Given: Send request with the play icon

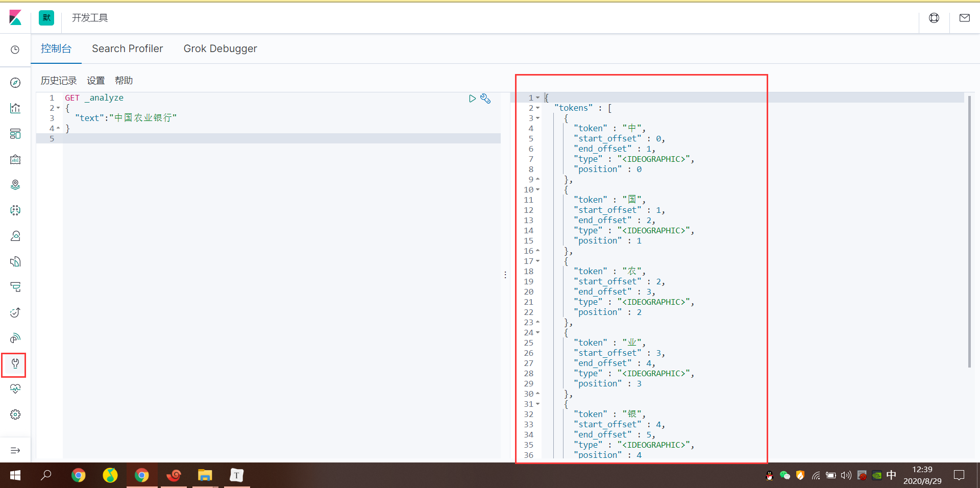Looking at the screenshot, I should click(x=472, y=99).
